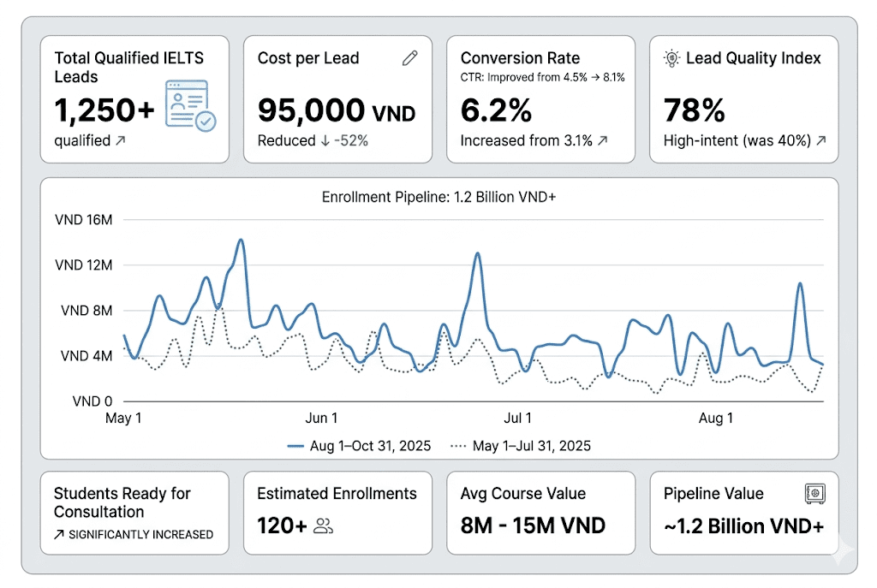Image resolution: width=877 pixels, height=588 pixels.
Task: Click the 'VND 8M' y-axis label
Action: pyautogui.click(x=87, y=310)
